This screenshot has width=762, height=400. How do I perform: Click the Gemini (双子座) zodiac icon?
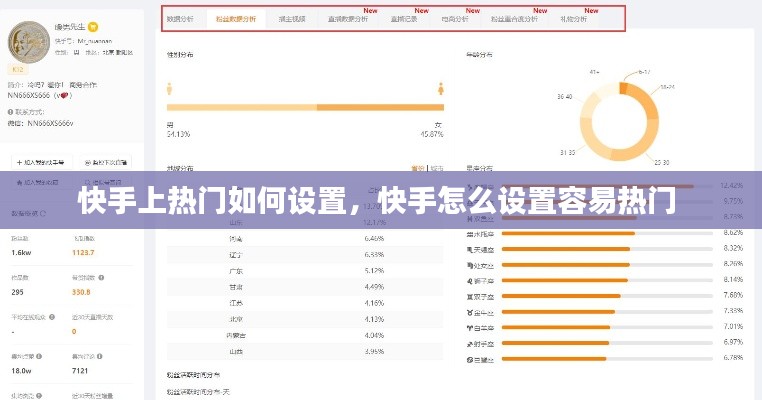(x=469, y=296)
